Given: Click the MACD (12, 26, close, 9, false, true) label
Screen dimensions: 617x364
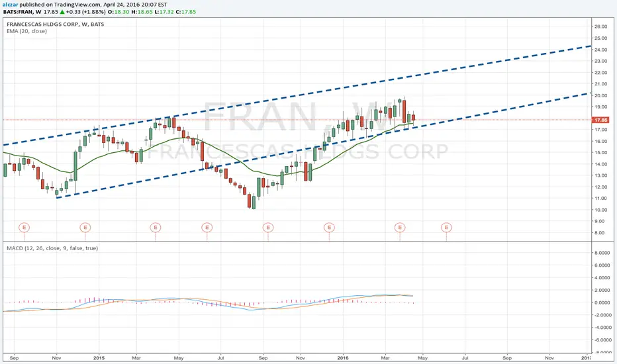Looking at the screenshot, I should tap(52, 248).
